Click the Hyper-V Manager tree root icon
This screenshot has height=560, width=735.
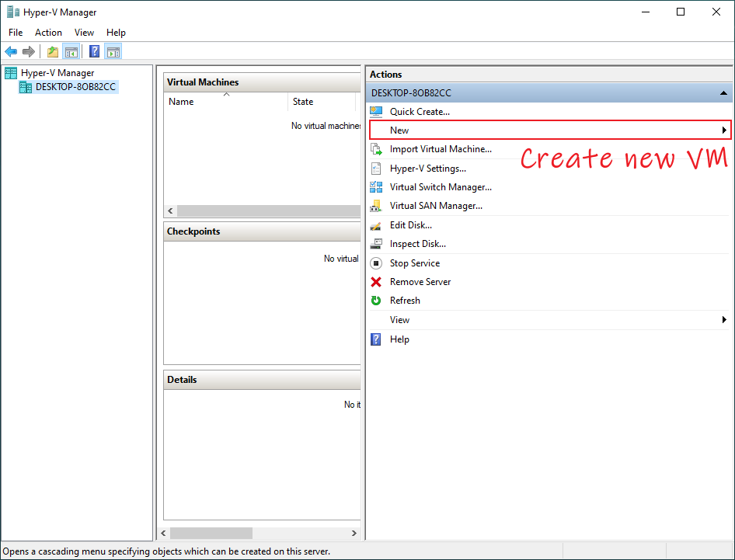tap(11, 73)
